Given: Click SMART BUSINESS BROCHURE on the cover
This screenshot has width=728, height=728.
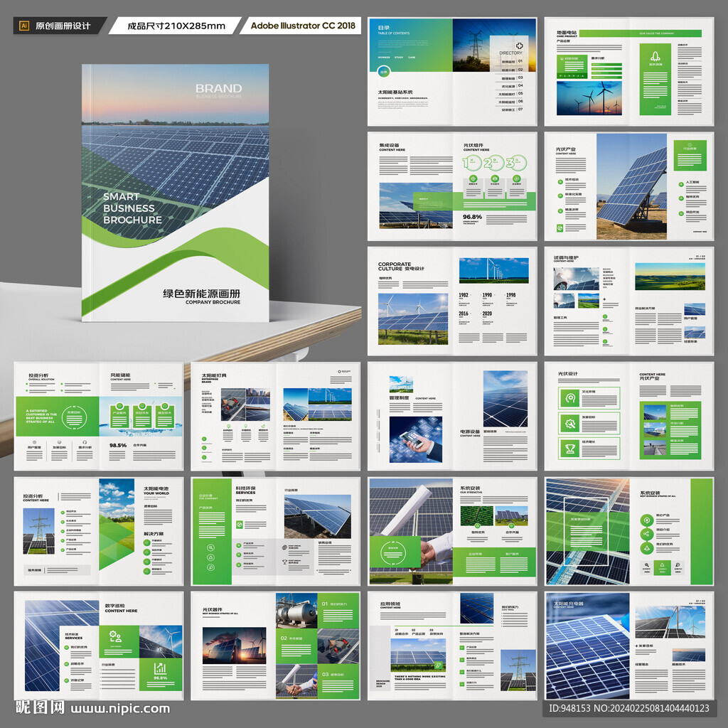Looking at the screenshot, I should tap(132, 208).
